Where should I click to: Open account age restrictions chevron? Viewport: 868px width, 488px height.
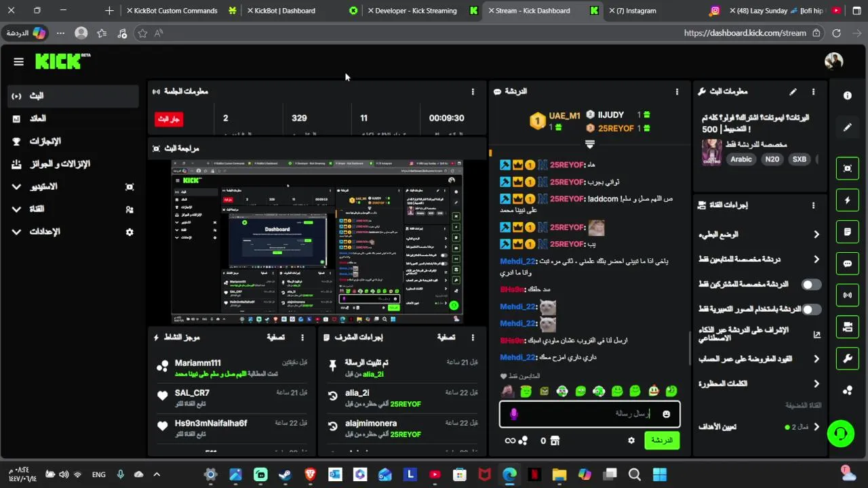(816, 359)
